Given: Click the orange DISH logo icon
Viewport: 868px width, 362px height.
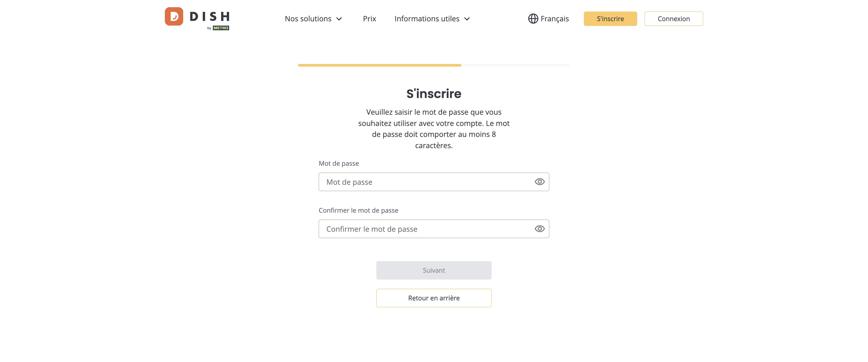Looking at the screenshot, I should click(174, 16).
